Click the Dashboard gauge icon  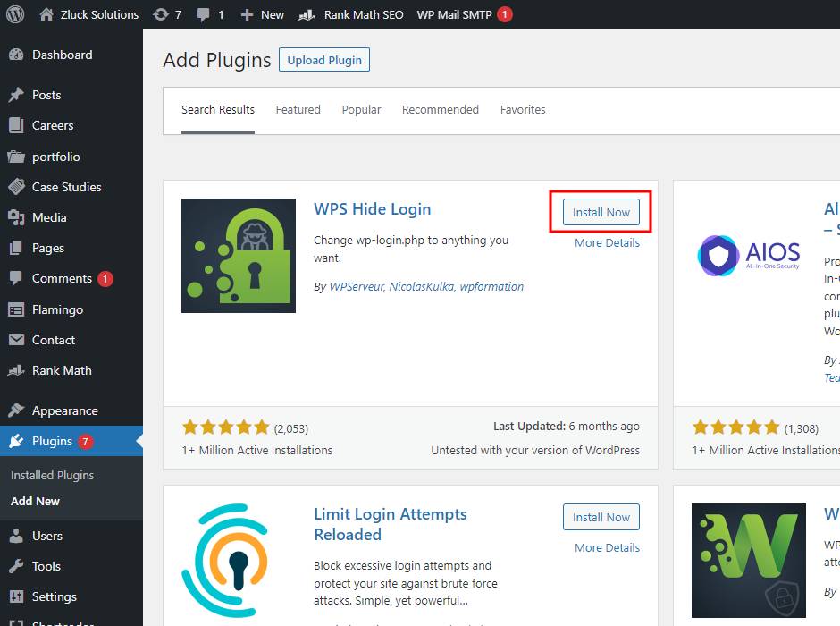point(17,55)
